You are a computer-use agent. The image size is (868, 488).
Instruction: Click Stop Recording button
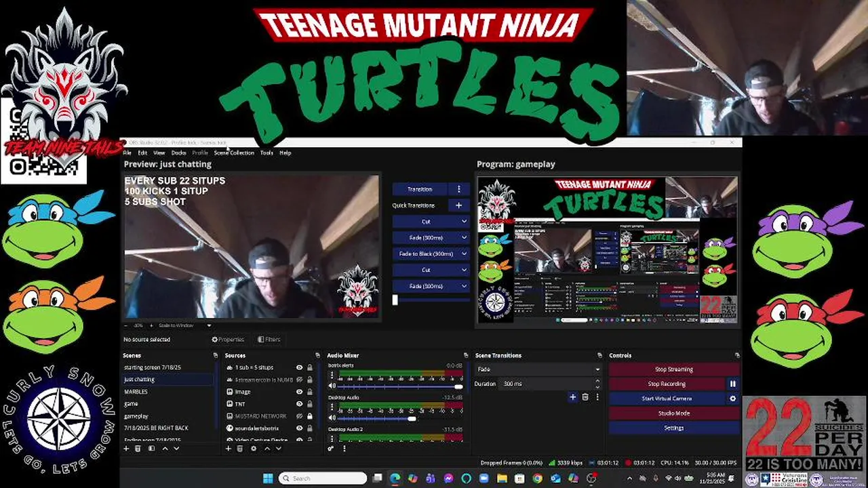click(667, 384)
